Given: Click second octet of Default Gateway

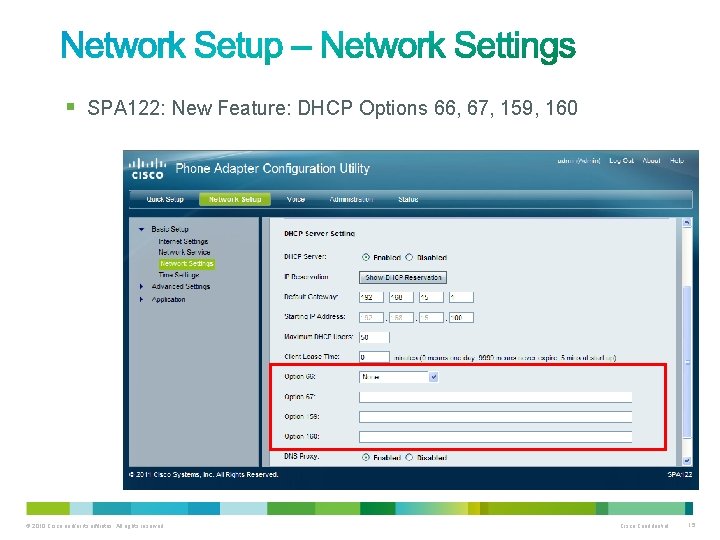Looking at the screenshot, I should click(x=401, y=297).
